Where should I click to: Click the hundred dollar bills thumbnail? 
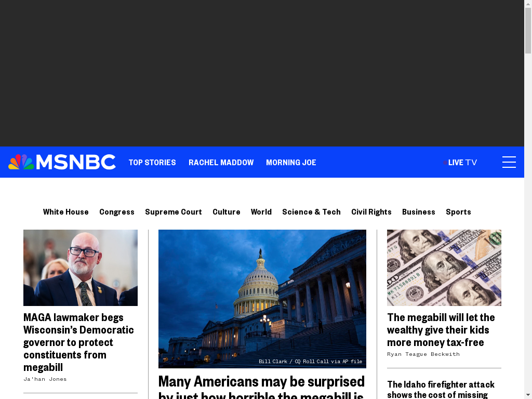point(444,268)
